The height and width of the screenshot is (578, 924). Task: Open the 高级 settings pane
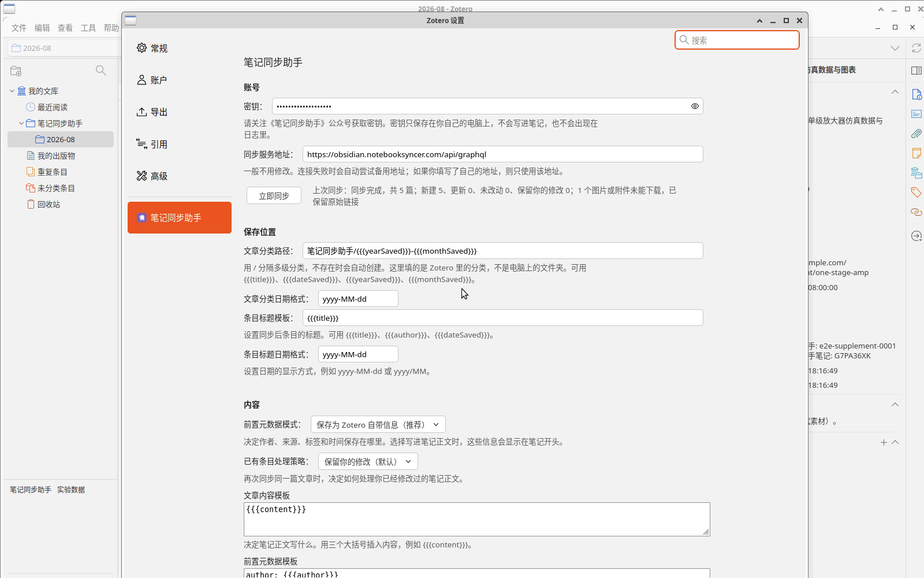(x=179, y=176)
